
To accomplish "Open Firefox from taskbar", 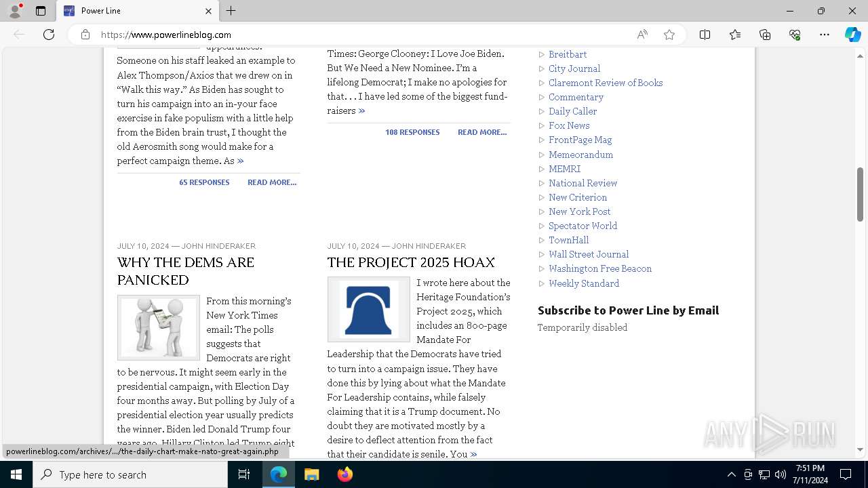I will click(344, 474).
